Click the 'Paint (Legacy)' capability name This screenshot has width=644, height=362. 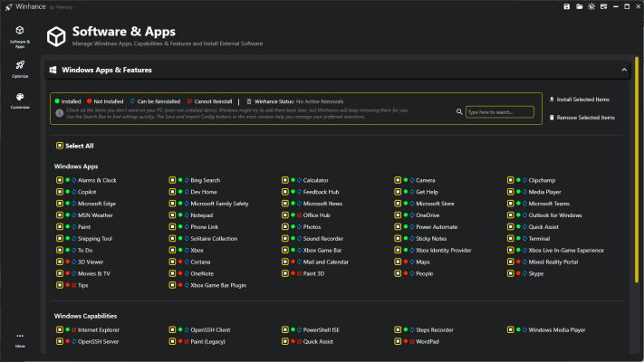[x=207, y=341]
